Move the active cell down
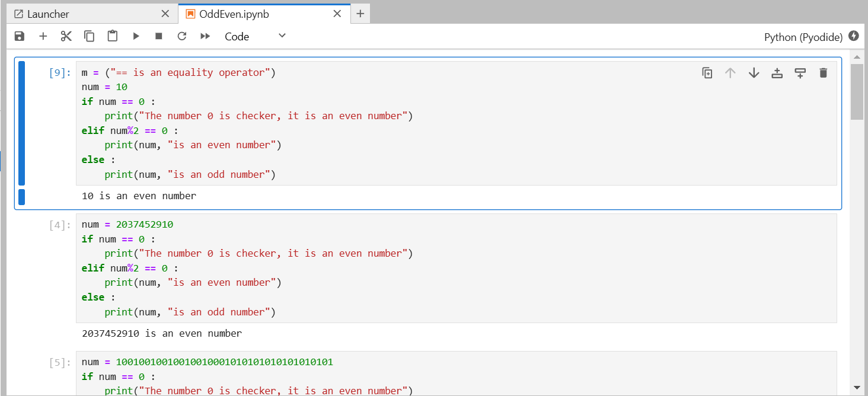The image size is (868, 396). (754, 73)
